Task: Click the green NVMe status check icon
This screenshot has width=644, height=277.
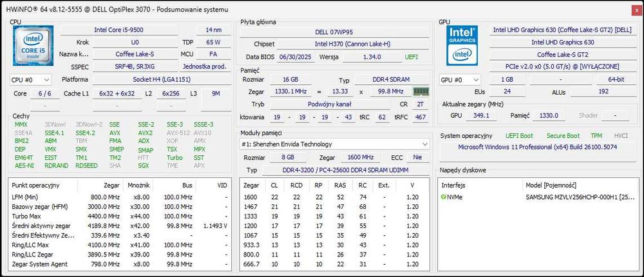Action: point(443,197)
